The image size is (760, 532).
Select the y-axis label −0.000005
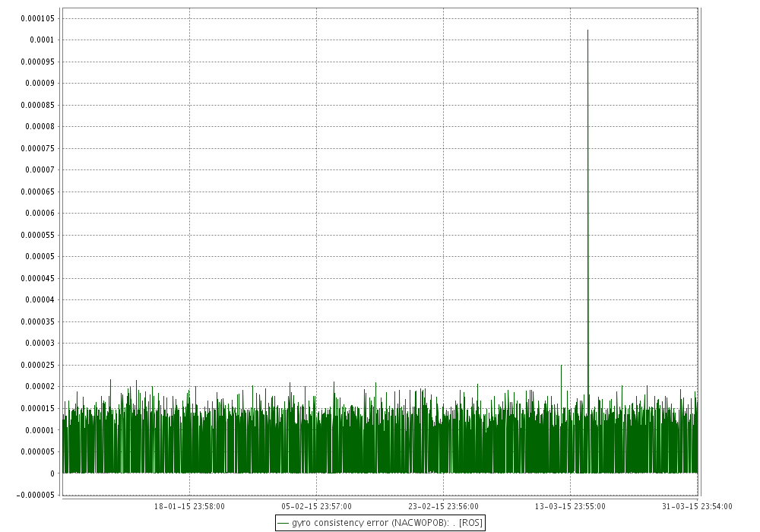[36, 496]
